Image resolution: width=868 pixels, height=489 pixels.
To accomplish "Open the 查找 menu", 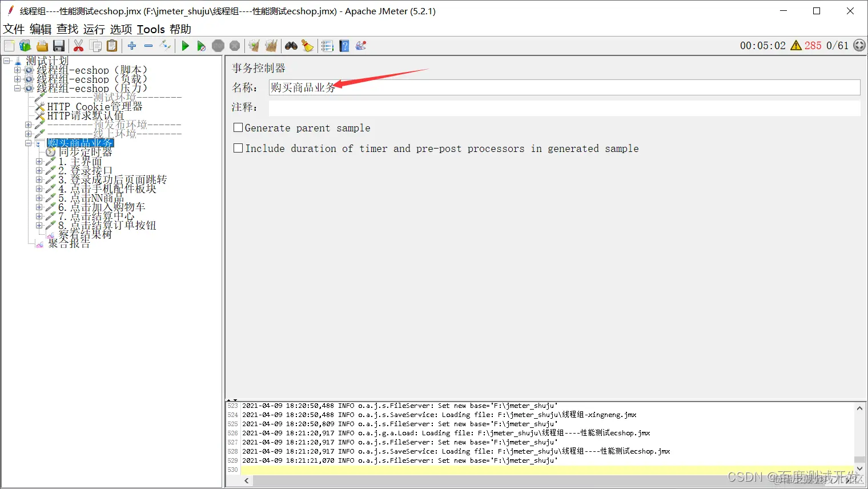I will [x=67, y=29].
